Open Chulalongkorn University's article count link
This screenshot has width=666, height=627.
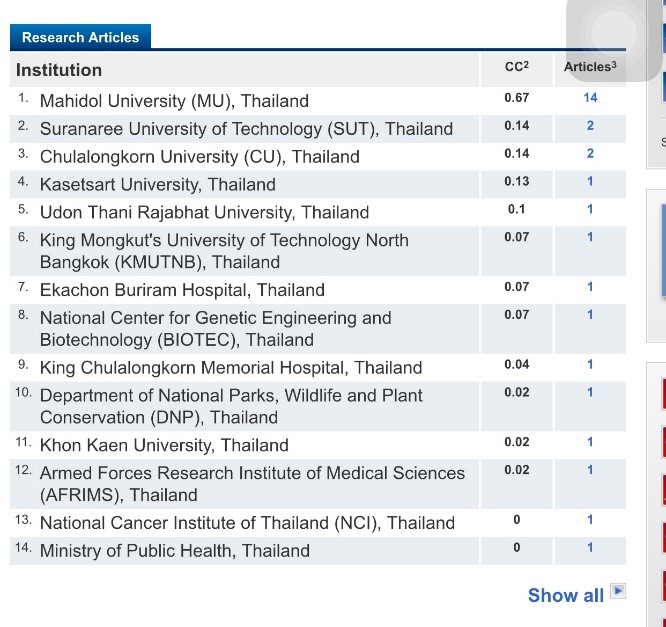click(x=590, y=153)
